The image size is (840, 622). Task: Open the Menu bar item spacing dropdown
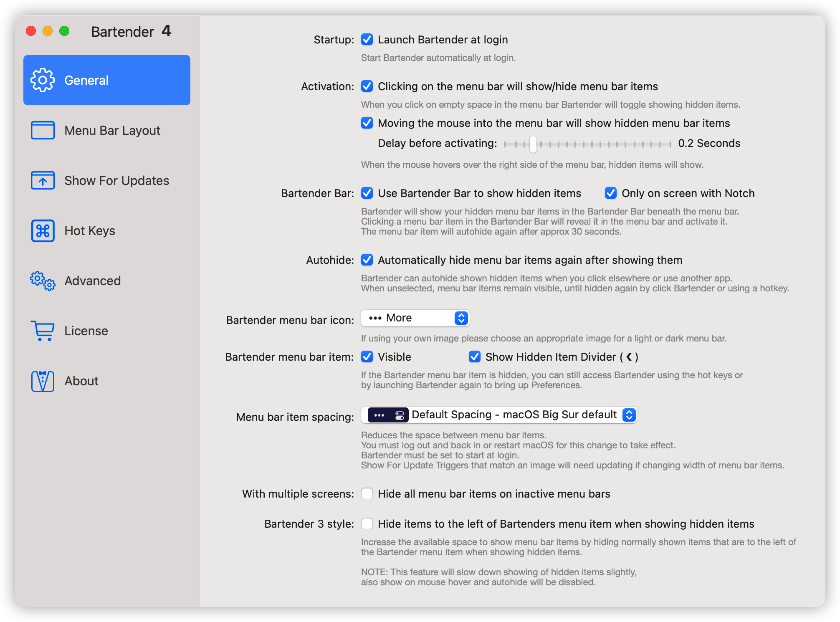click(499, 415)
